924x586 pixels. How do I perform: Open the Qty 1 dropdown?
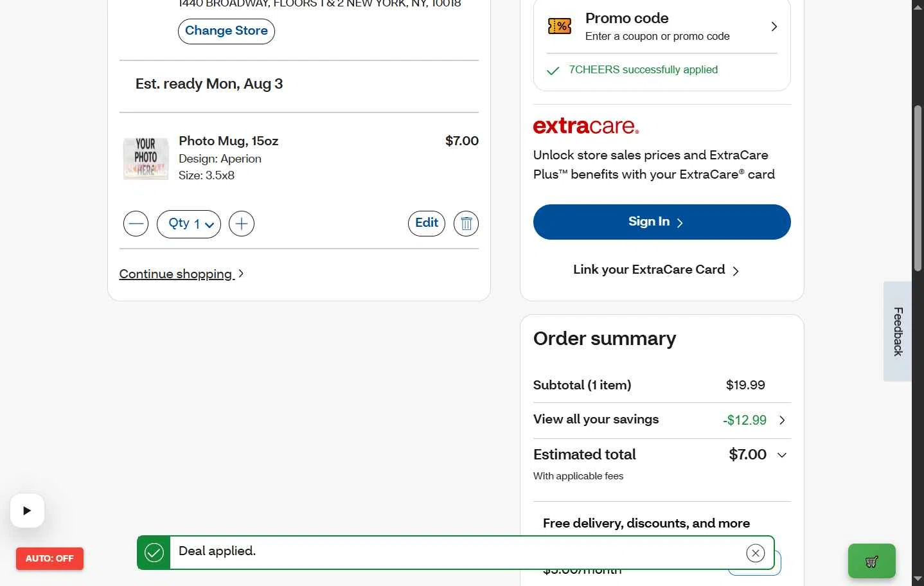coord(189,224)
